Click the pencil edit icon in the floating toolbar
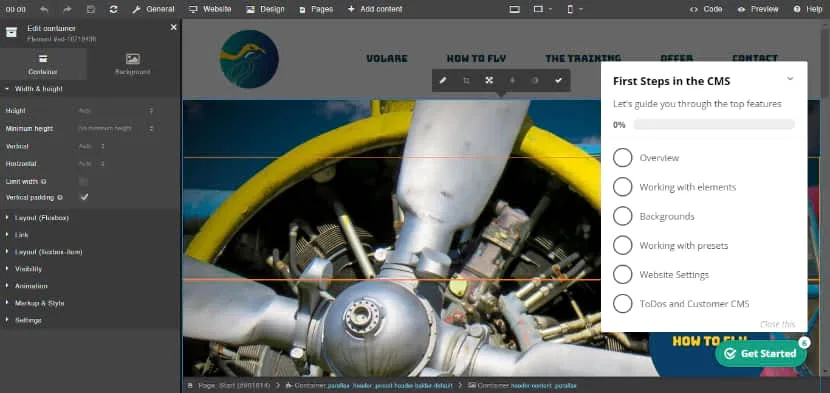Image resolution: width=830 pixels, height=393 pixels. [x=443, y=81]
